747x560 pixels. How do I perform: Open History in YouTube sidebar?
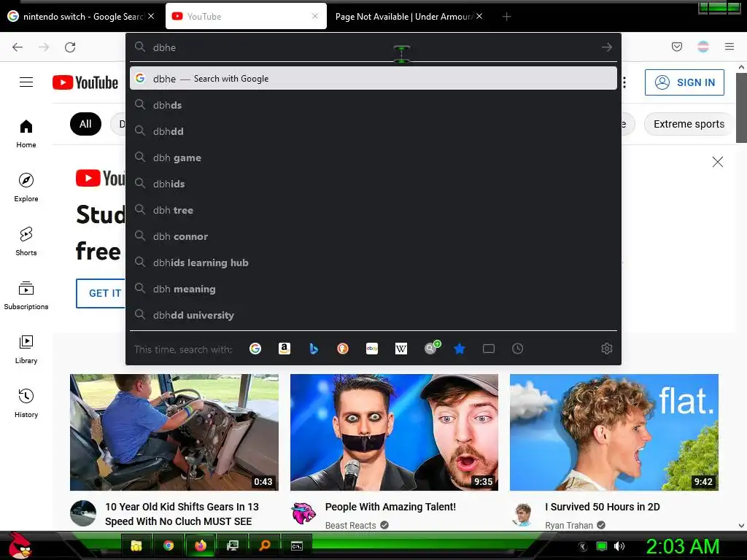[26, 403]
